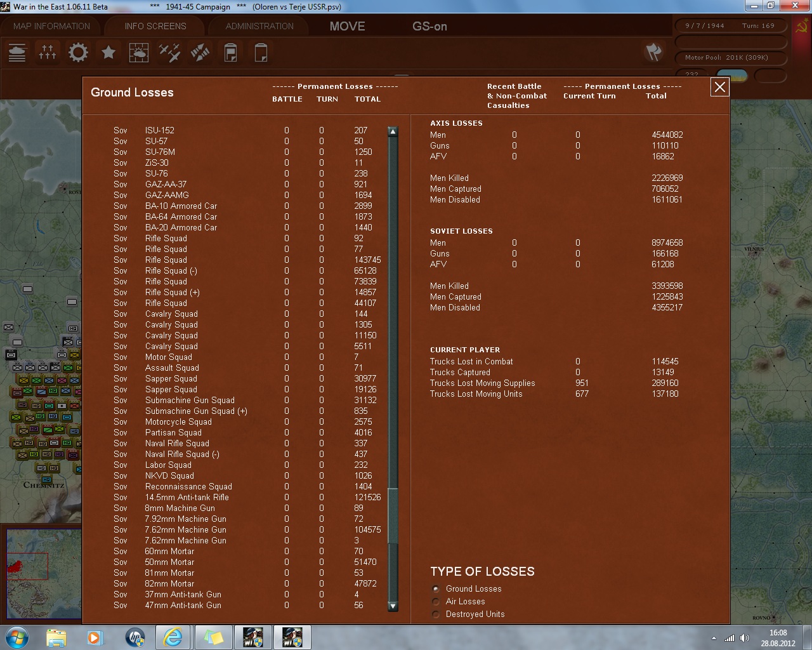Switch to the ADMINISTRATION tab
Screen dimensions: 812x650
pyautogui.click(x=259, y=26)
